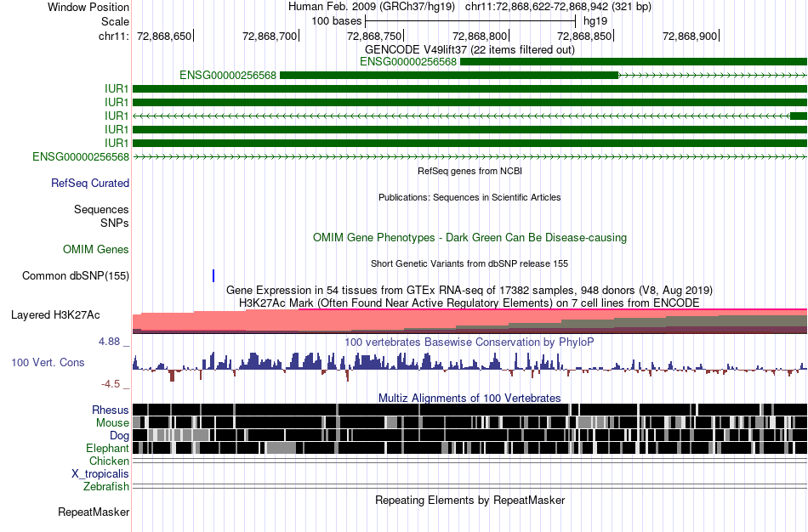Screen dimensions: 808x532
Task: Click the blue Common dbSNP variant marker
Action: tap(213, 275)
